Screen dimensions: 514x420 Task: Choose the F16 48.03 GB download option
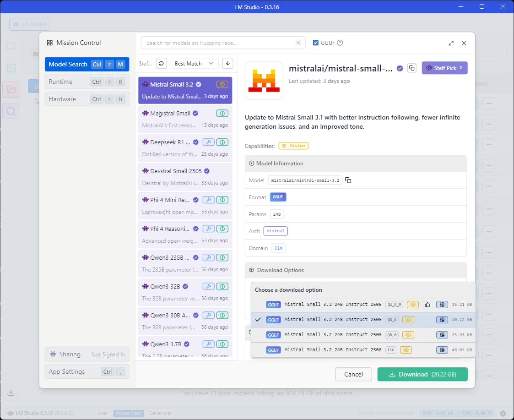(363, 350)
